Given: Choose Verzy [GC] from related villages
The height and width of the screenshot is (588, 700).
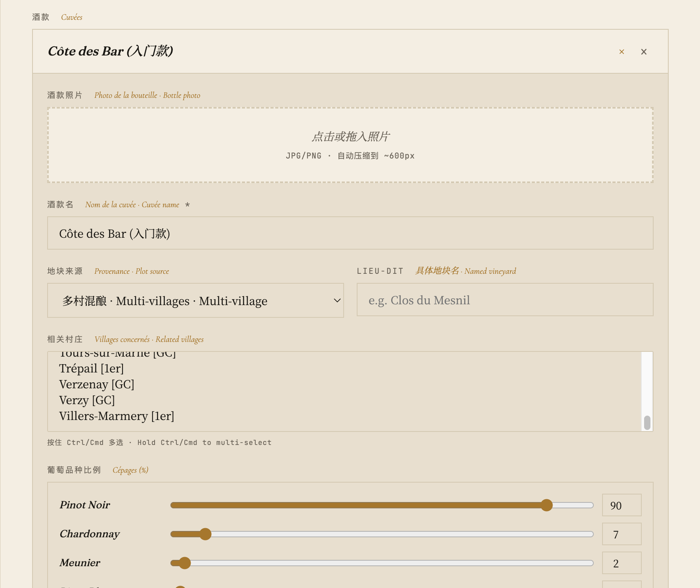Looking at the screenshot, I should click(87, 401).
